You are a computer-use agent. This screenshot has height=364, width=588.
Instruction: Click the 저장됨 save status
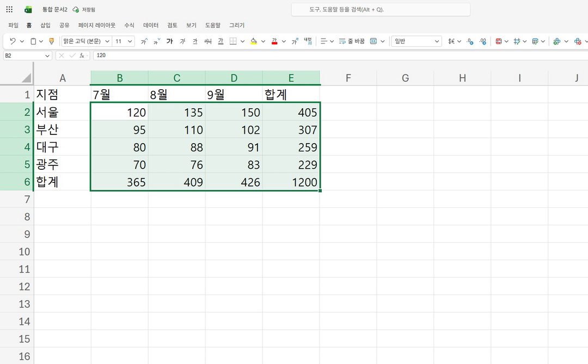pos(89,9)
